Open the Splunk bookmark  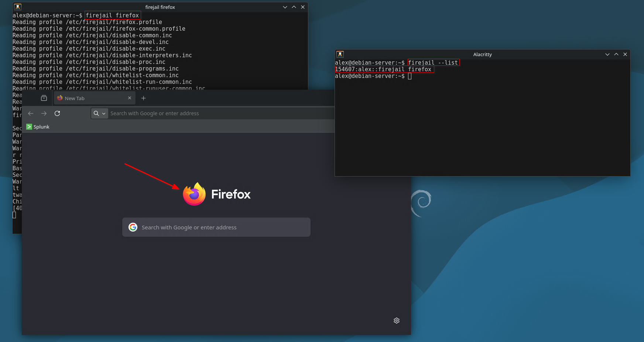pyautogui.click(x=38, y=127)
